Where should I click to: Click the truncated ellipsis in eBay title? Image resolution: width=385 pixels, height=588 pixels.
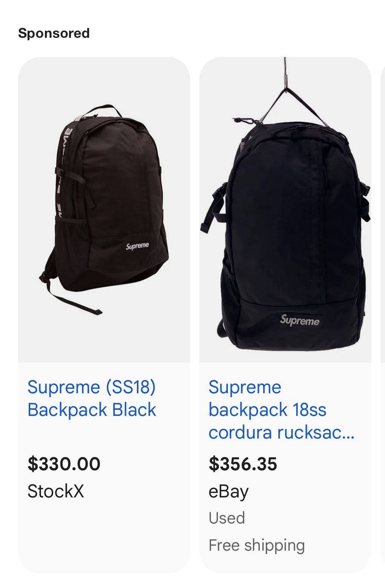(350, 433)
